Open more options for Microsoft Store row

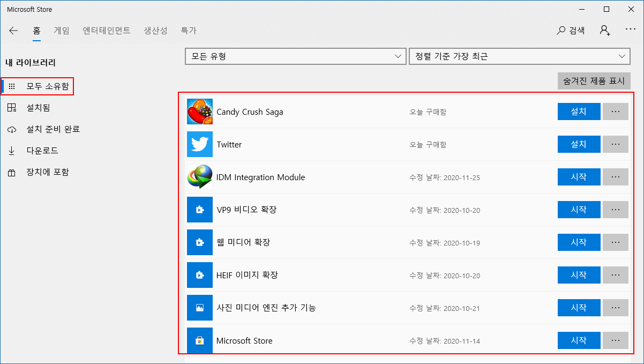(x=616, y=340)
